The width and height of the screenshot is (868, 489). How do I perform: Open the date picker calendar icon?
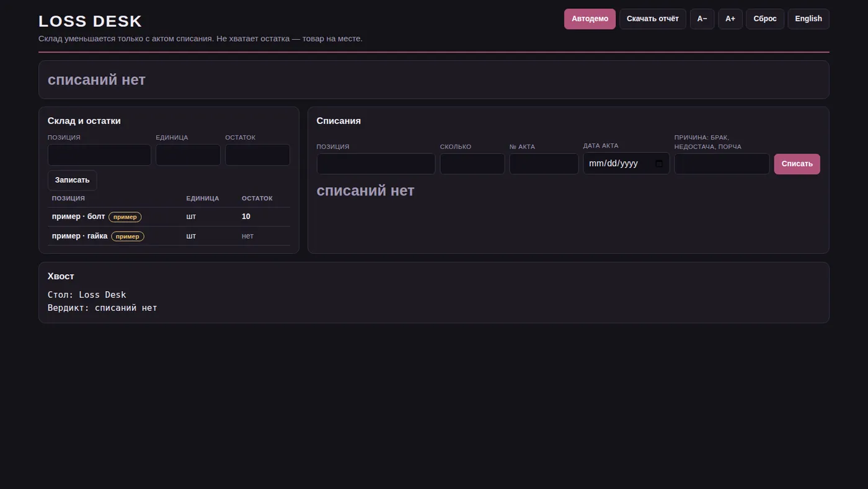click(658, 164)
